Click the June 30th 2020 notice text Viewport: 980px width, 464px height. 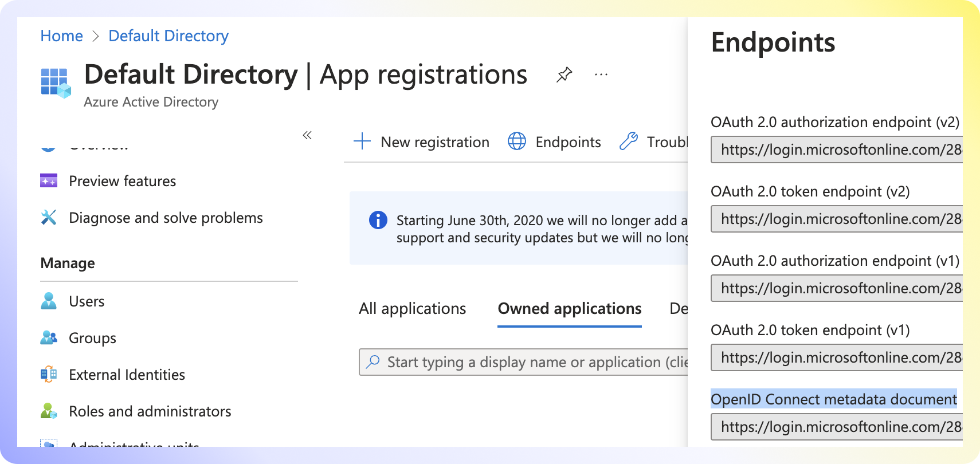pos(542,229)
